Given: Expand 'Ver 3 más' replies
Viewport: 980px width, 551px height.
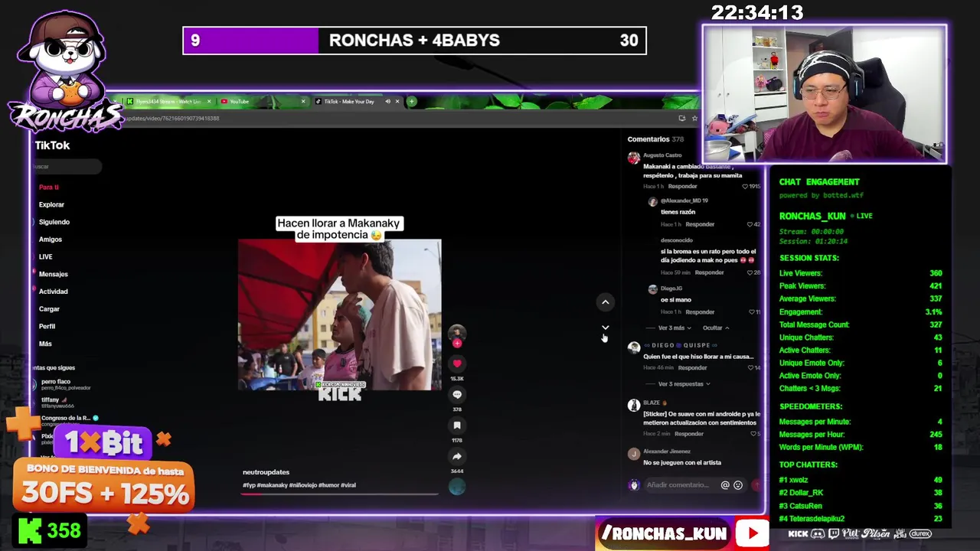Looking at the screenshot, I should pos(675,328).
